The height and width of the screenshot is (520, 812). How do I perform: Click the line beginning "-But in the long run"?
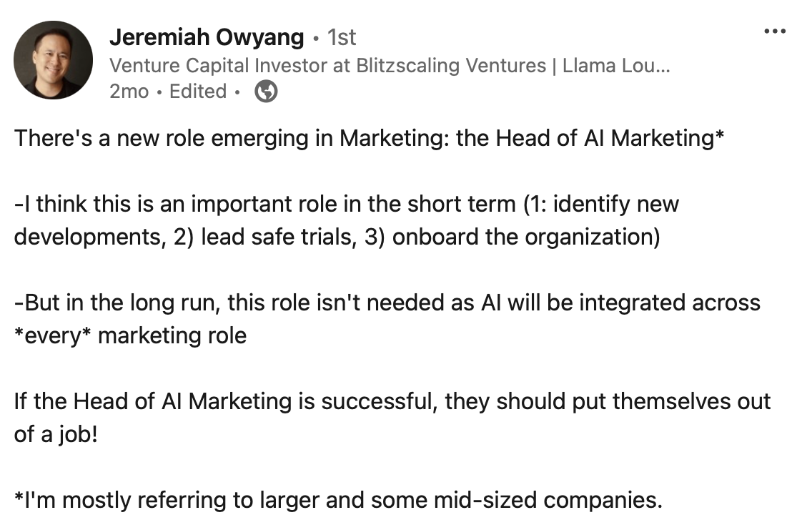[387, 303]
